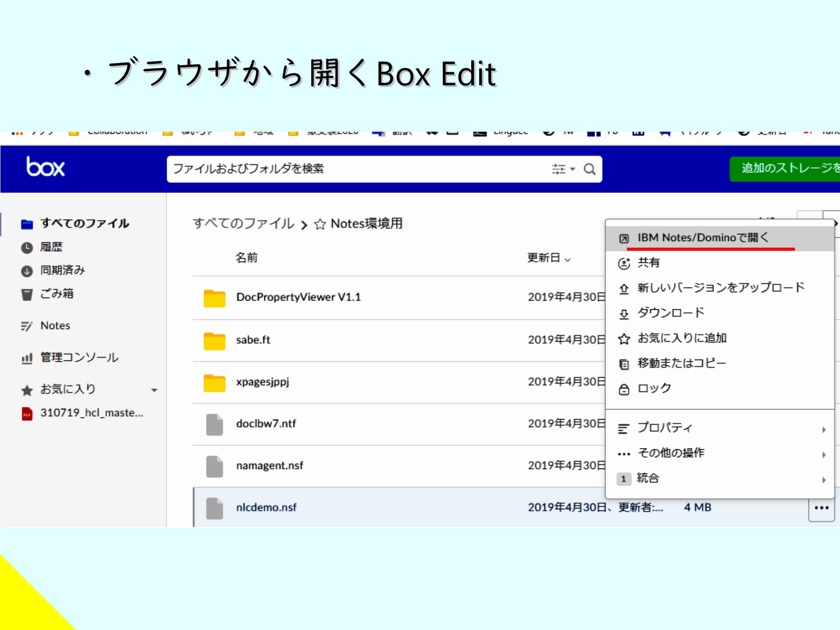Focus the file and folder search field

384,169
